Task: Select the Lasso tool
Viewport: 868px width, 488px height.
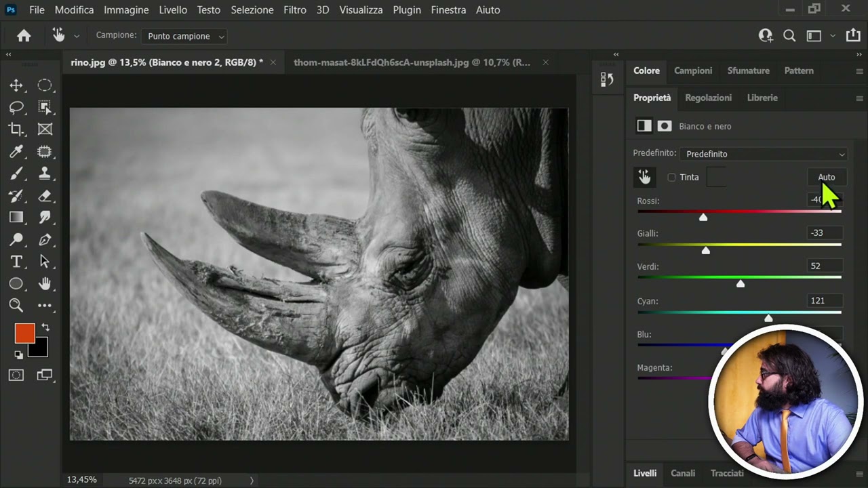Action: tap(16, 107)
